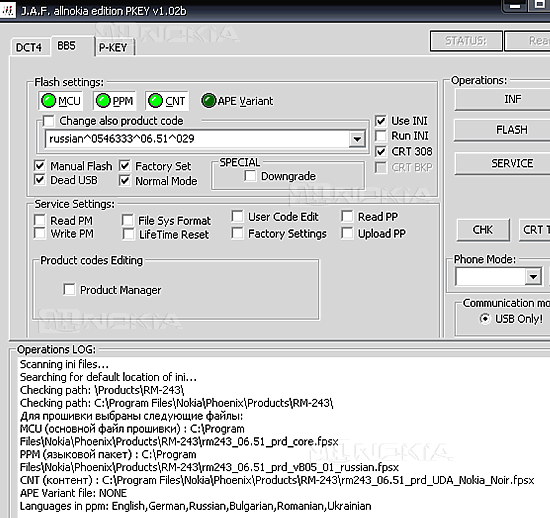550x518 pixels.
Task: Click log line starting 'Languages in ppm'
Action: click(x=195, y=506)
